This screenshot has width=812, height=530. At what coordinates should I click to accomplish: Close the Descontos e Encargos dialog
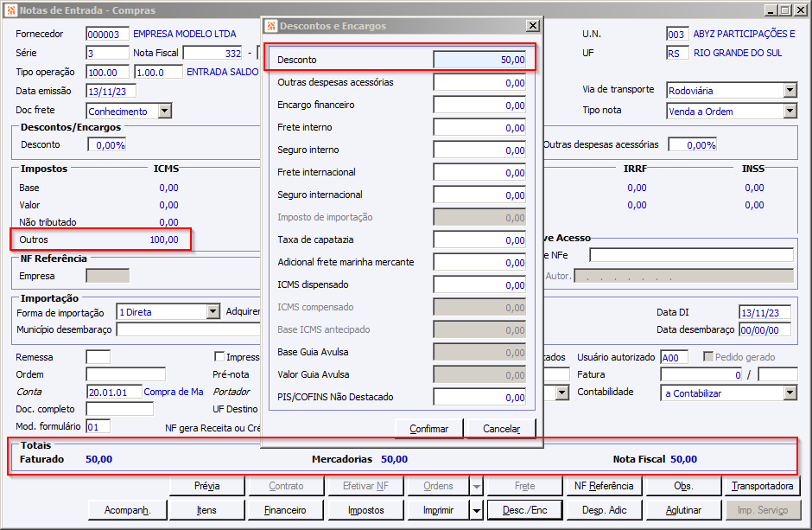[x=532, y=25]
